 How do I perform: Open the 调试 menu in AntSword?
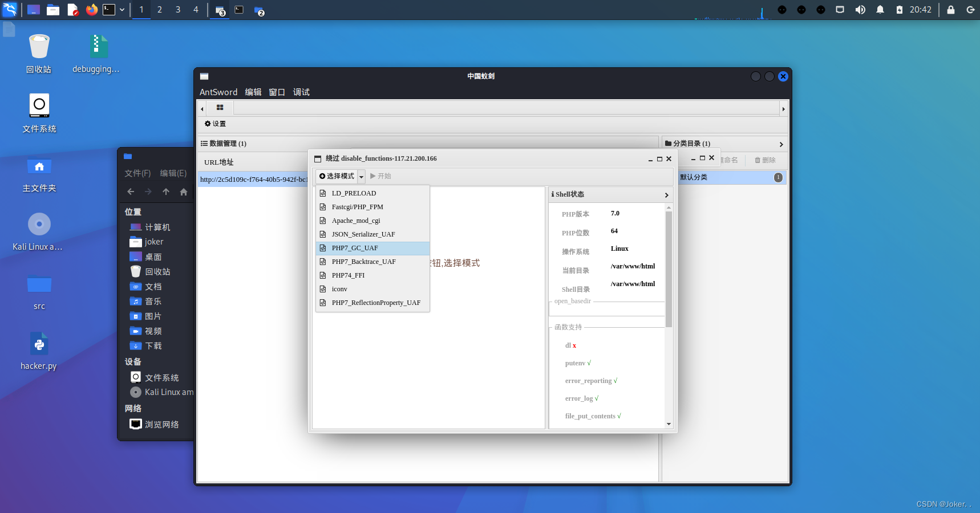coord(301,92)
